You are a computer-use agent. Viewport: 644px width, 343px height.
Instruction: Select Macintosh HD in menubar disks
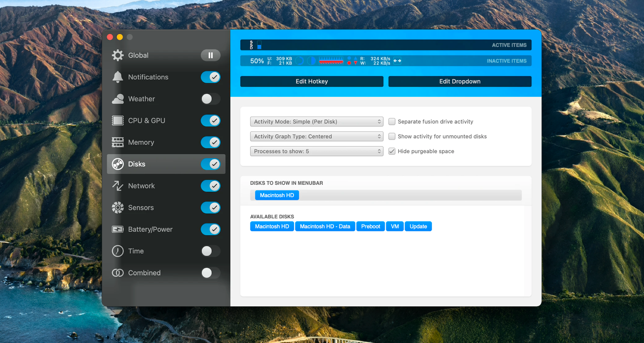tap(277, 195)
